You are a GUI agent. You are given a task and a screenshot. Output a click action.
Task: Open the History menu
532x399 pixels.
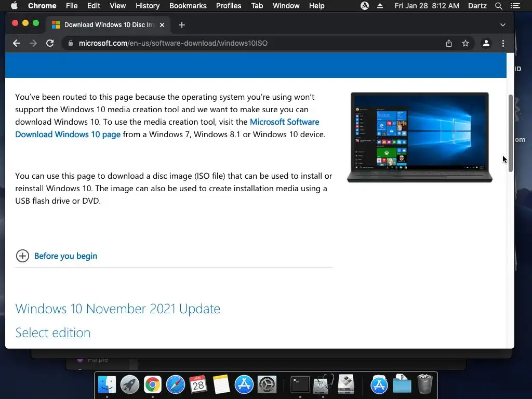(x=148, y=6)
